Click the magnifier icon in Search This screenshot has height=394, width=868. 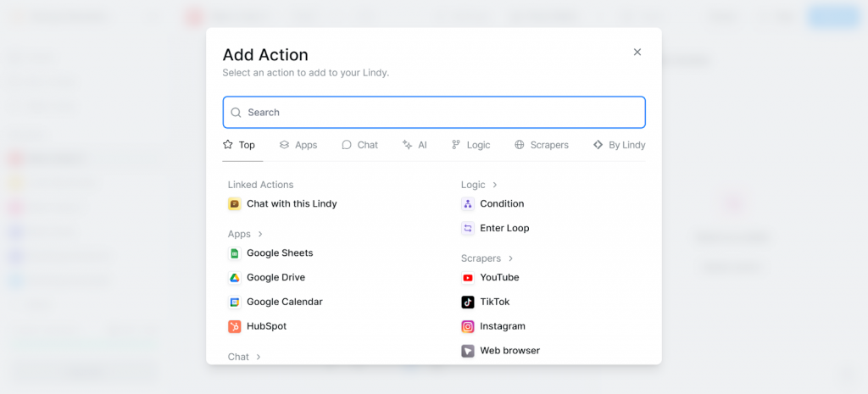(x=236, y=113)
